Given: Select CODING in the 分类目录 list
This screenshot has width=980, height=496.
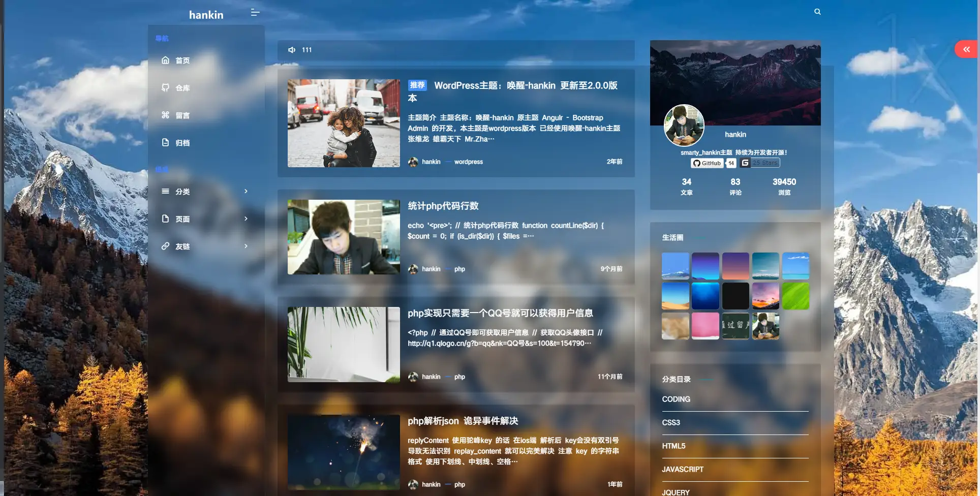Looking at the screenshot, I should [x=676, y=399].
